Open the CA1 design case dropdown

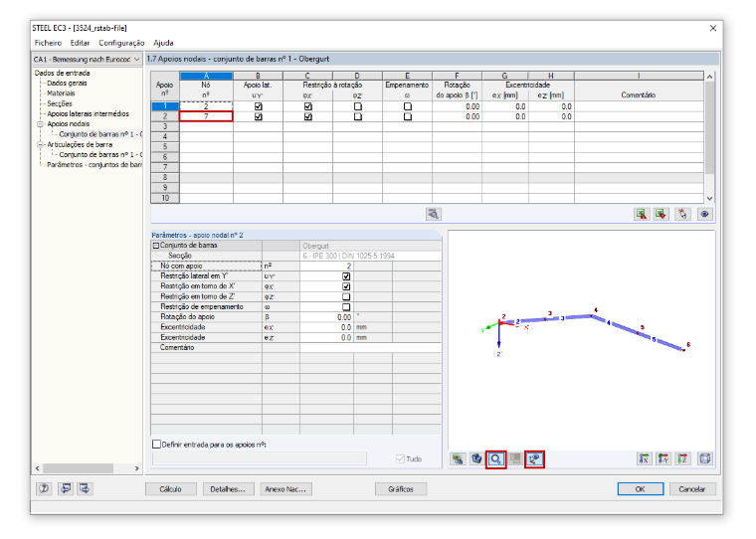tap(87, 60)
